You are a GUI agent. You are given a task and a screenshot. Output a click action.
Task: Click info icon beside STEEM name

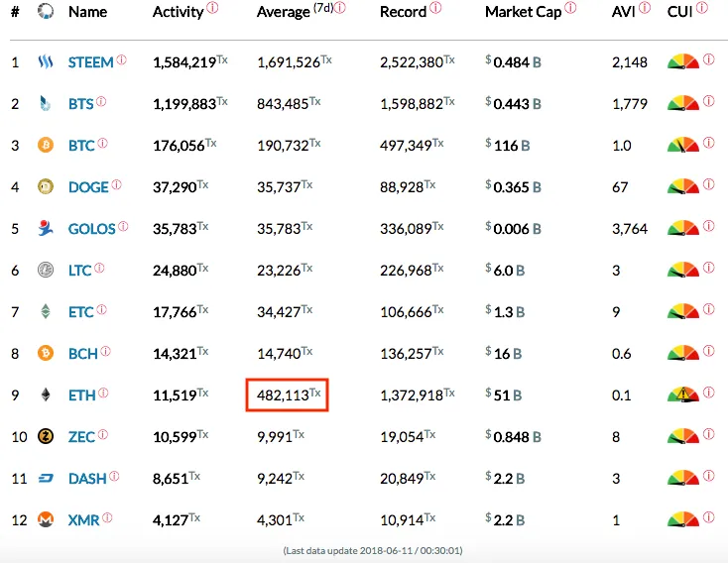[x=121, y=59]
